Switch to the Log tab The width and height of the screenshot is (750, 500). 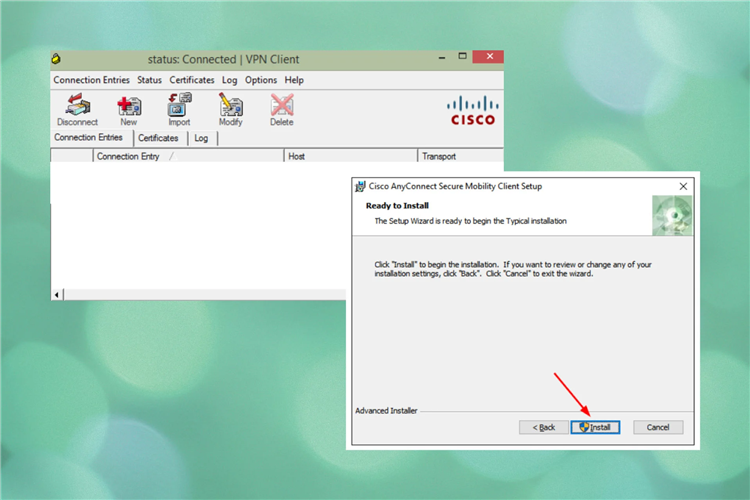point(201,138)
